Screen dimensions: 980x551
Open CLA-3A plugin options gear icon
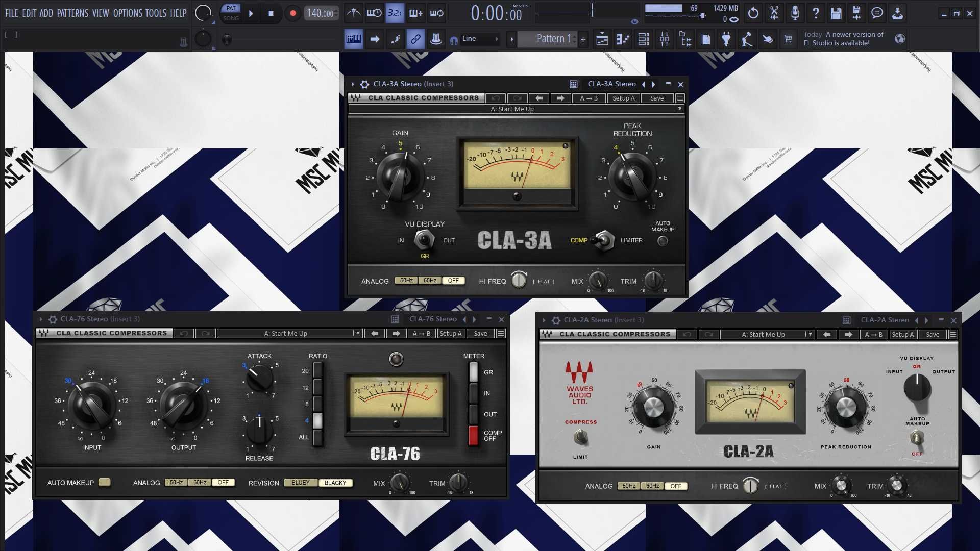coord(364,84)
